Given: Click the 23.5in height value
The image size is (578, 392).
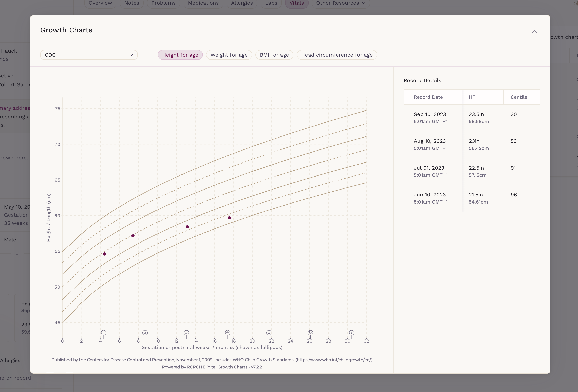Looking at the screenshot, I should (476, 114).
